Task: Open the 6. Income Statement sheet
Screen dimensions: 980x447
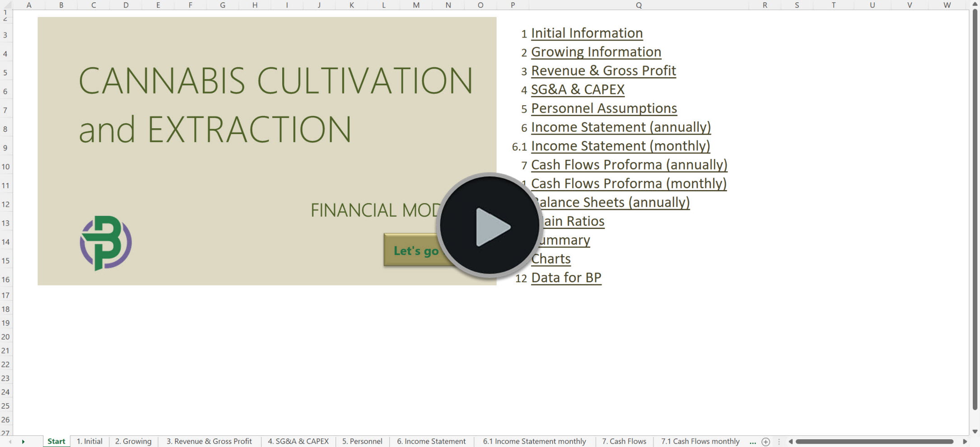Action: pyautogui.click(x=431, y=442)
